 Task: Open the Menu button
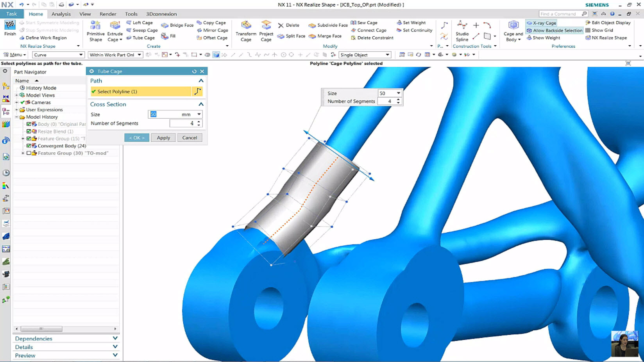[x=14, y=55]
